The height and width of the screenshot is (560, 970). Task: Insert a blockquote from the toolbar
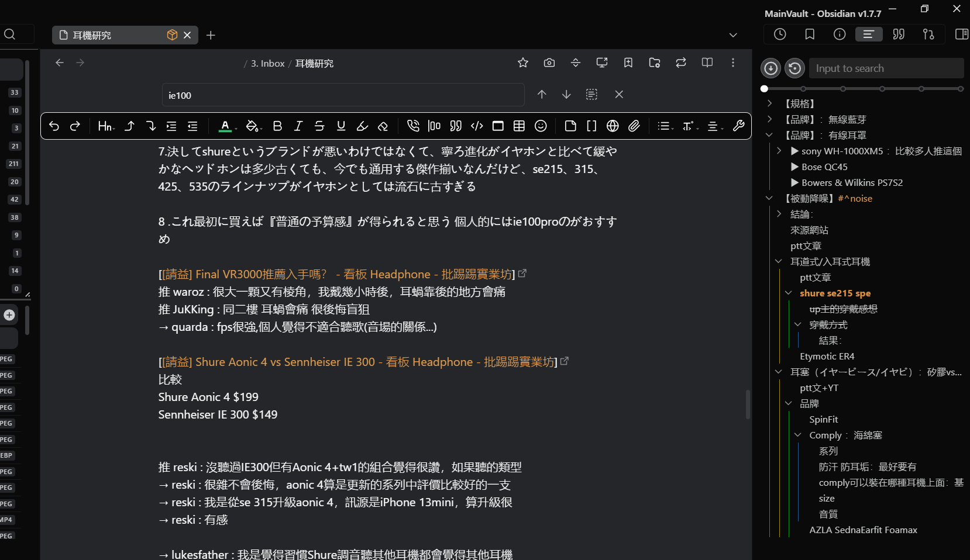pos(456,126)
